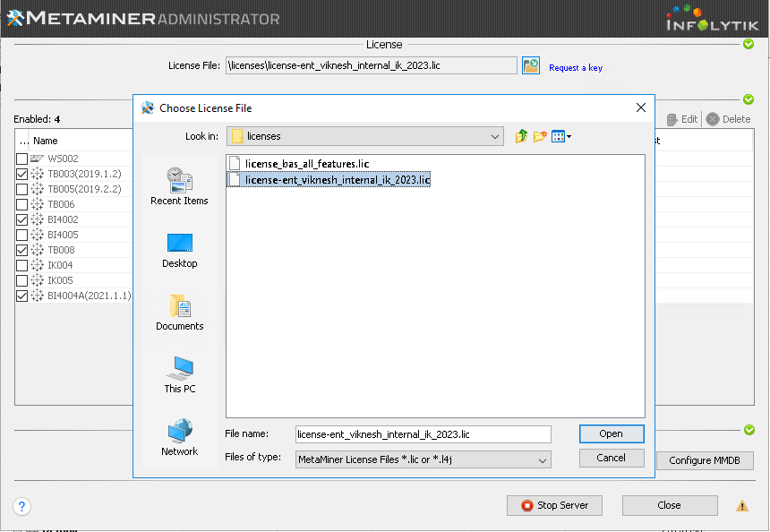Click the Close button at bottom

pos(670,505)
